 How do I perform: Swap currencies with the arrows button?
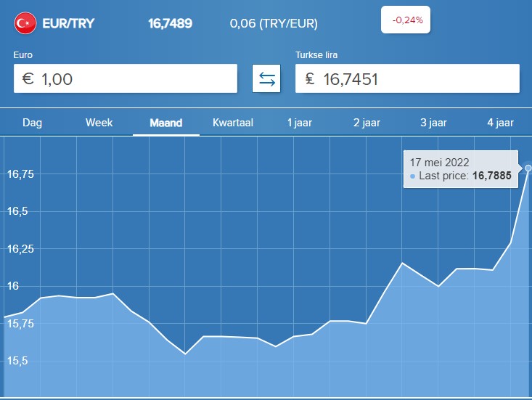[266, 78]
